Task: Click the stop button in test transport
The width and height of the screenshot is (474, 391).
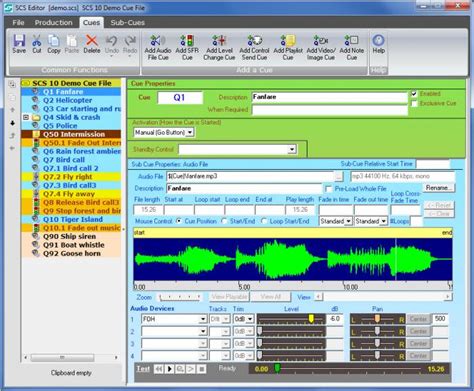Action: pyautogui.click(x=201, y=369)
